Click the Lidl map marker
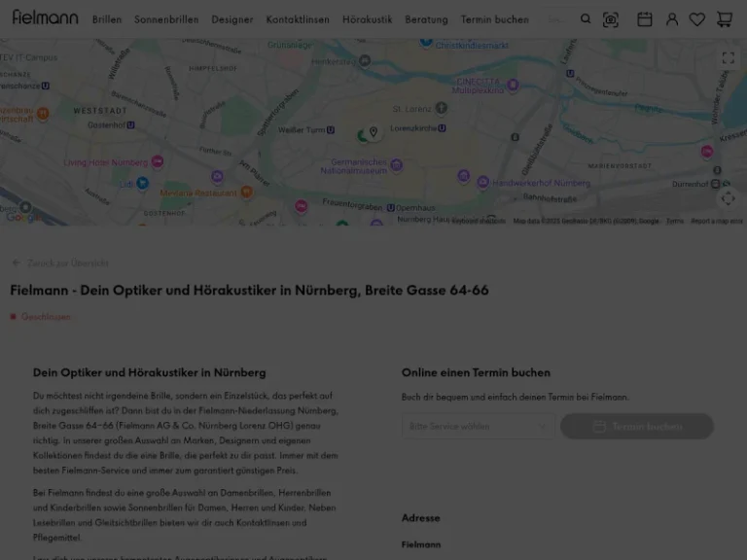747x560 pixels. [142, 183]
